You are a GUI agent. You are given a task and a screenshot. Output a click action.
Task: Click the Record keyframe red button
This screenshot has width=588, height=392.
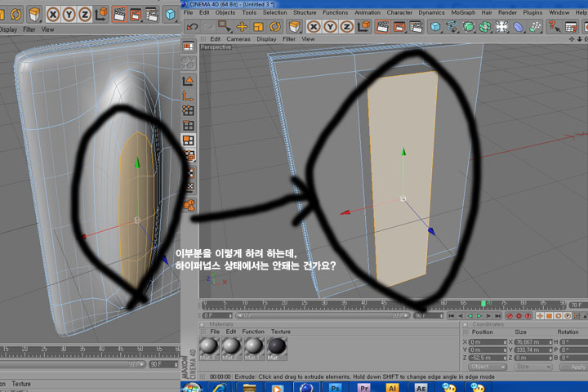pyautogui.click(x=510, y=316)
